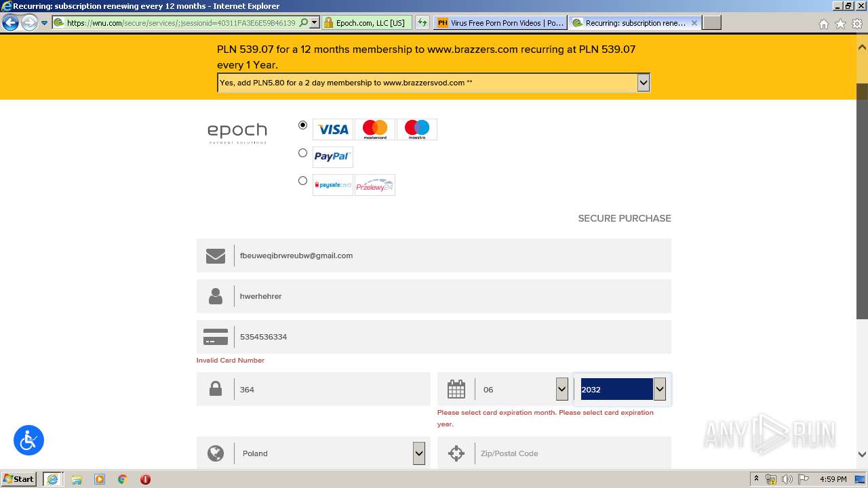868x488 pixels.
Task: Click the Epoch payment solutions logo
Action: [x=237, y=133]
